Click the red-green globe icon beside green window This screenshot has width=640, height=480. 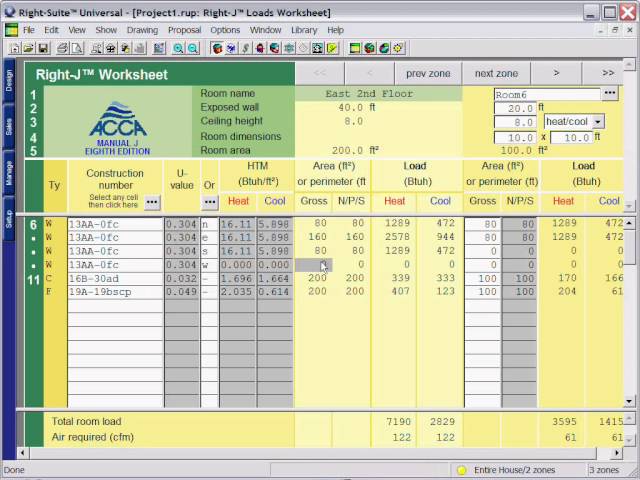369,48
